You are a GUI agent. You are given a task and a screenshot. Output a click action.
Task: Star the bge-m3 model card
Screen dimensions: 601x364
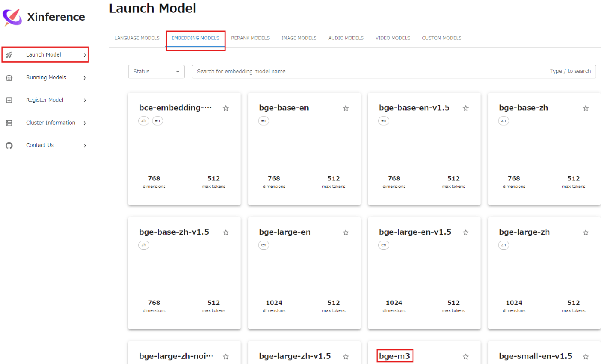(466, 356)
